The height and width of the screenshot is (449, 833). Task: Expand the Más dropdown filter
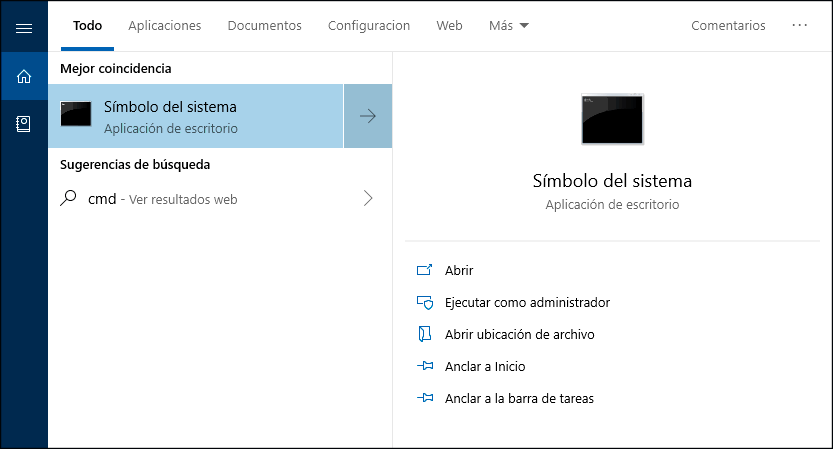click(509, 26)
